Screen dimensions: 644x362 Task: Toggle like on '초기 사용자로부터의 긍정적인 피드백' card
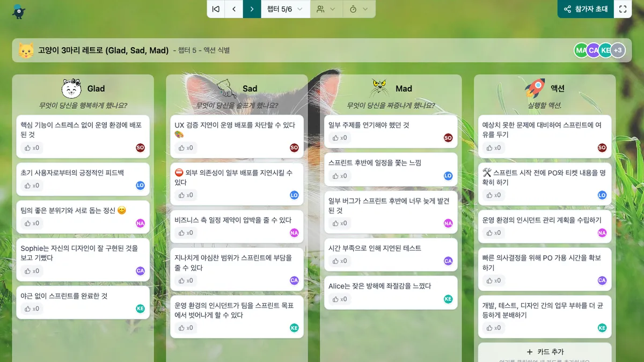tap(32, 186)
